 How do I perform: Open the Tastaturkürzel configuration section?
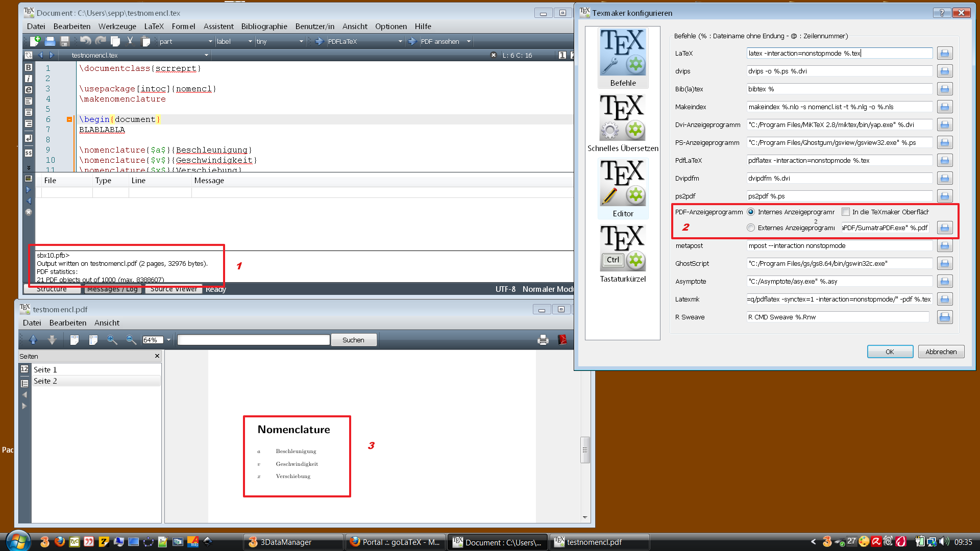point(623,254)
